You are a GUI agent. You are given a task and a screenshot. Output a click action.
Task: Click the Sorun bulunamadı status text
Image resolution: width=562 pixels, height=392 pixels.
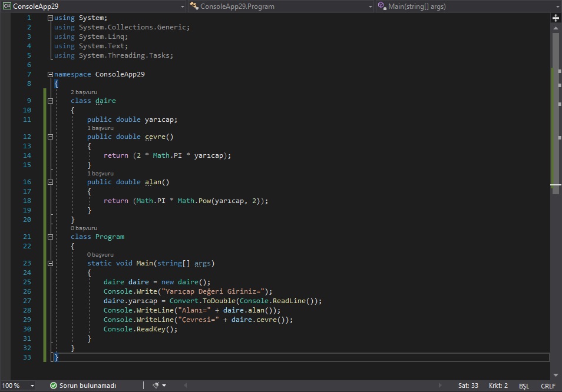pos(88,386)
